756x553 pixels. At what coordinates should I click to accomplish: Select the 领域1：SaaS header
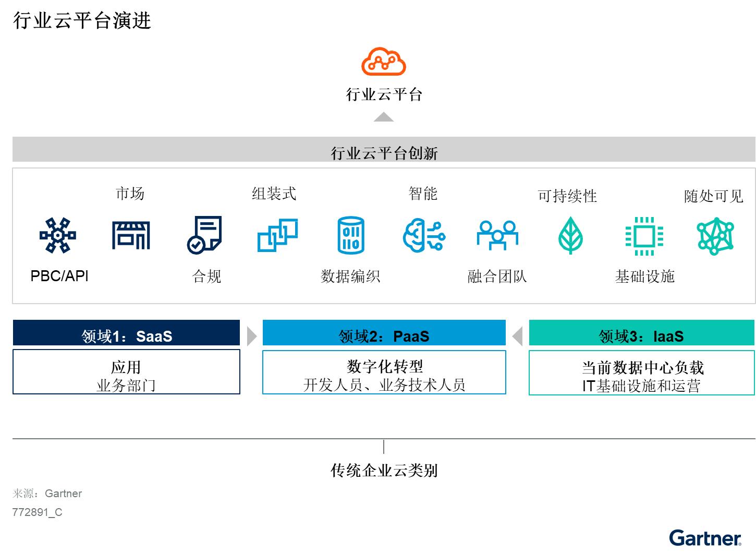point(126,333)
